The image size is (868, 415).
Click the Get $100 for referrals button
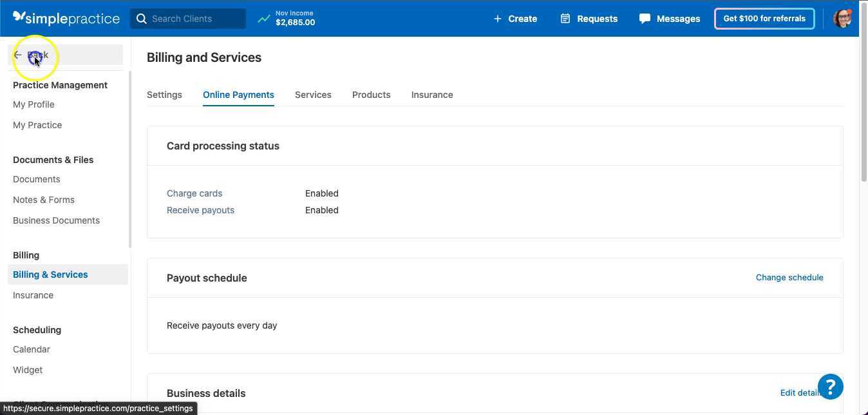pyautogui.click(x=764, y=18)
